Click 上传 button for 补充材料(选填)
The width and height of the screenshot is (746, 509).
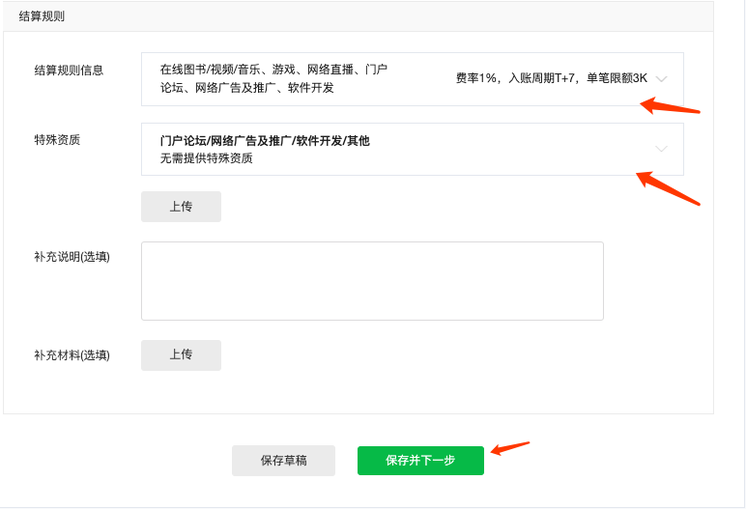tap(181, 355)
